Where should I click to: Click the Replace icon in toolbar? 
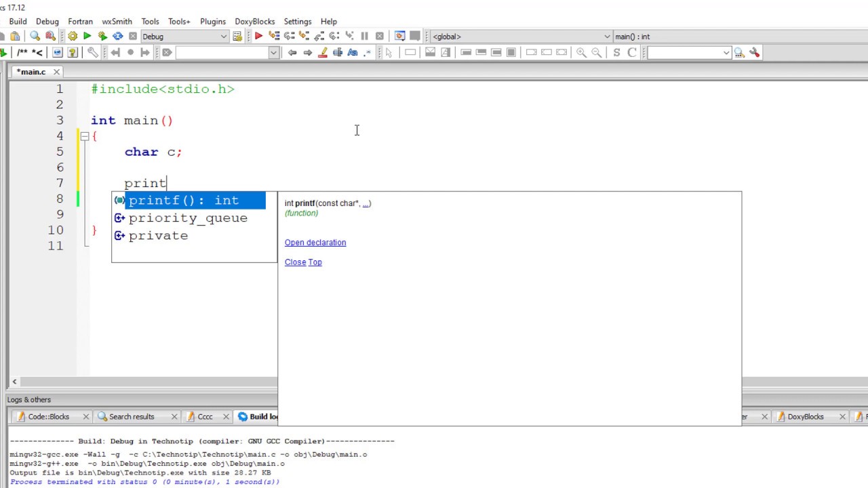click(50, 36)
